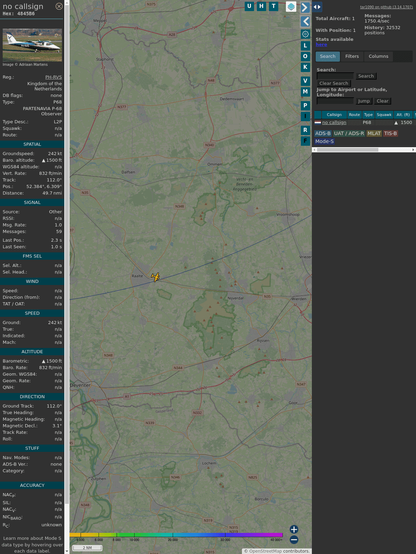Close the selected aircraft info panel
Viewport: 416px width, 554px height.
pos(59,6)
